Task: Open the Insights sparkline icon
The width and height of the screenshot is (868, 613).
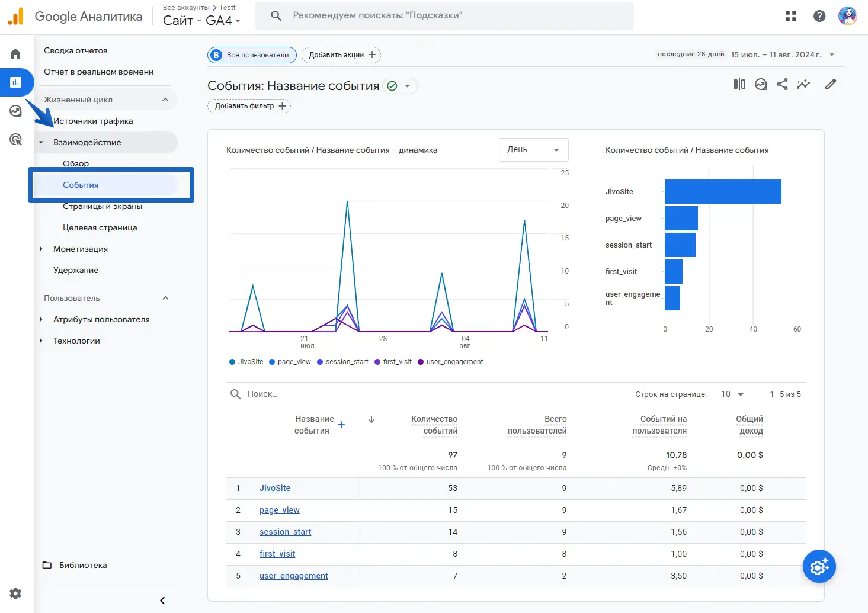Action: point(803,84)
